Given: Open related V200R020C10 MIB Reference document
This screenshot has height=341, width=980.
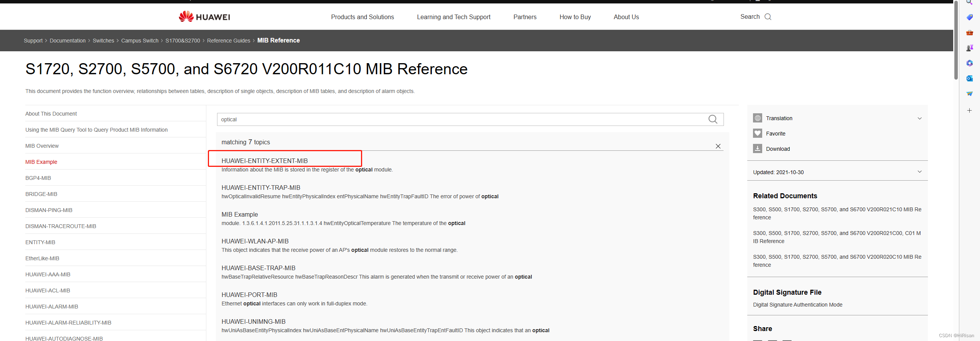Looking at the screenshot, I should [x=837, y=261].
